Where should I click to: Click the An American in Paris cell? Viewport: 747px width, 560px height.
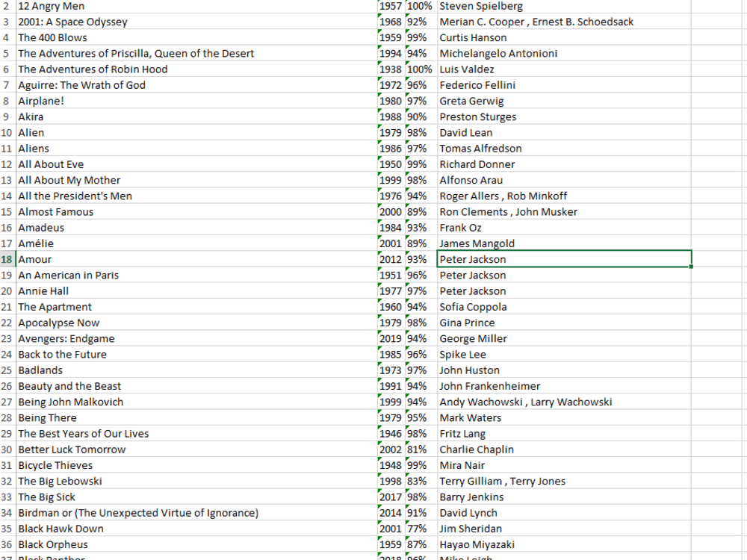(196, 275)
